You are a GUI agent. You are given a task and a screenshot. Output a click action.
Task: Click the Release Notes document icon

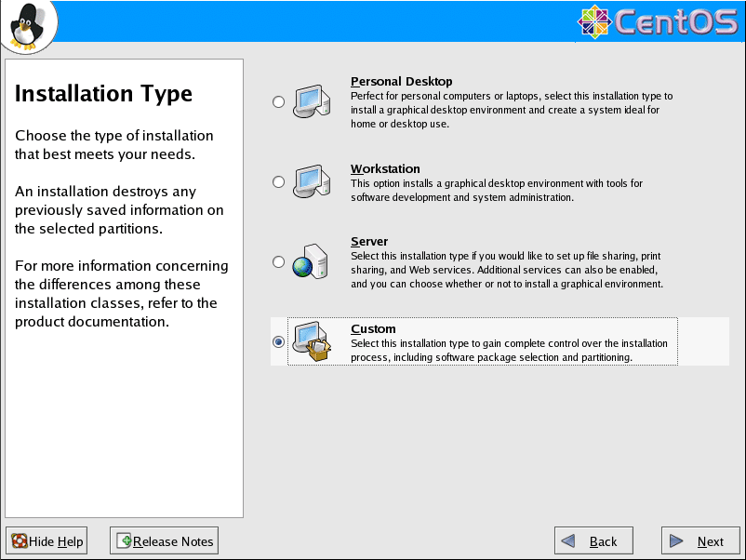pyautogui.click(x=125, y=541)
